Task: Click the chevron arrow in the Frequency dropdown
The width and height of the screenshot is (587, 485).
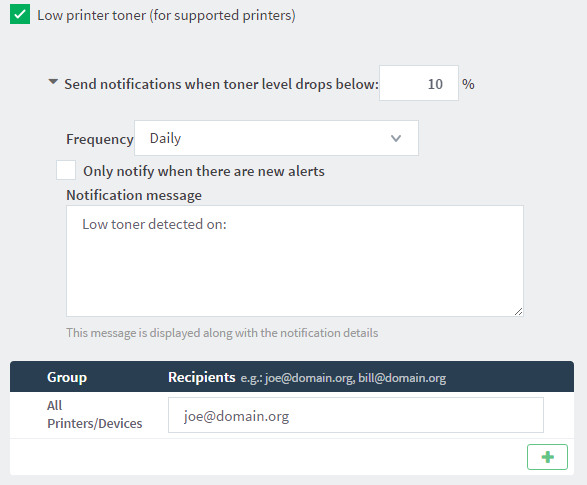Action: (x=396, y=138)
